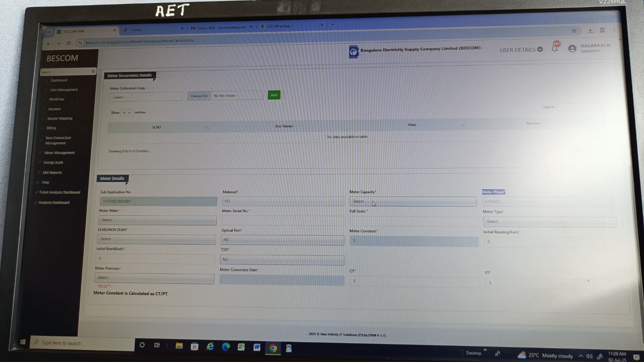
Task: Close the BESCOM-TRM browser tab
Action: [115, 30]
